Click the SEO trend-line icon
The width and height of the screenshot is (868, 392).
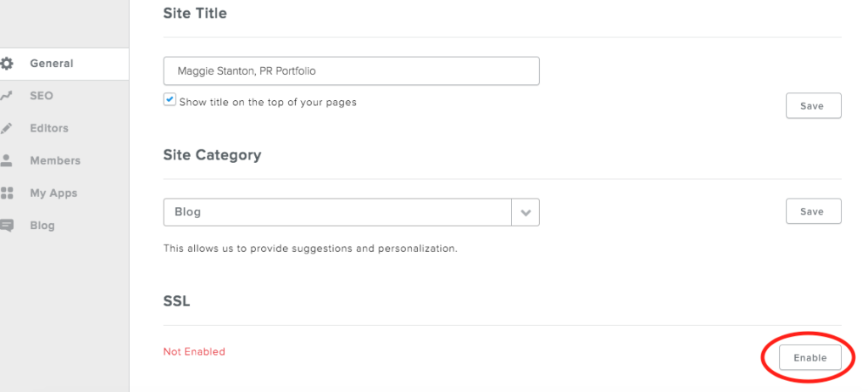[x=6, y=96]
